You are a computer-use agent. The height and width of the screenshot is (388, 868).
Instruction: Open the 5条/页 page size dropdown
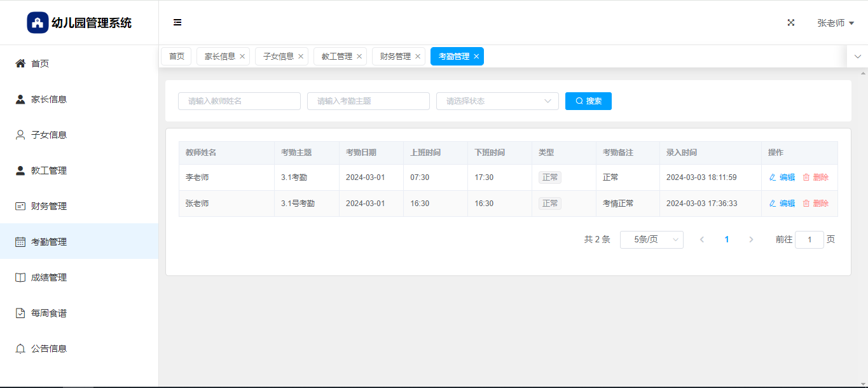(651, 240)
